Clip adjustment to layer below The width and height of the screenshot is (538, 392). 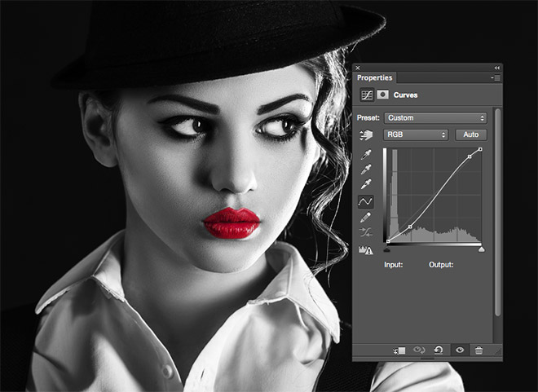(x=399, y=350)
